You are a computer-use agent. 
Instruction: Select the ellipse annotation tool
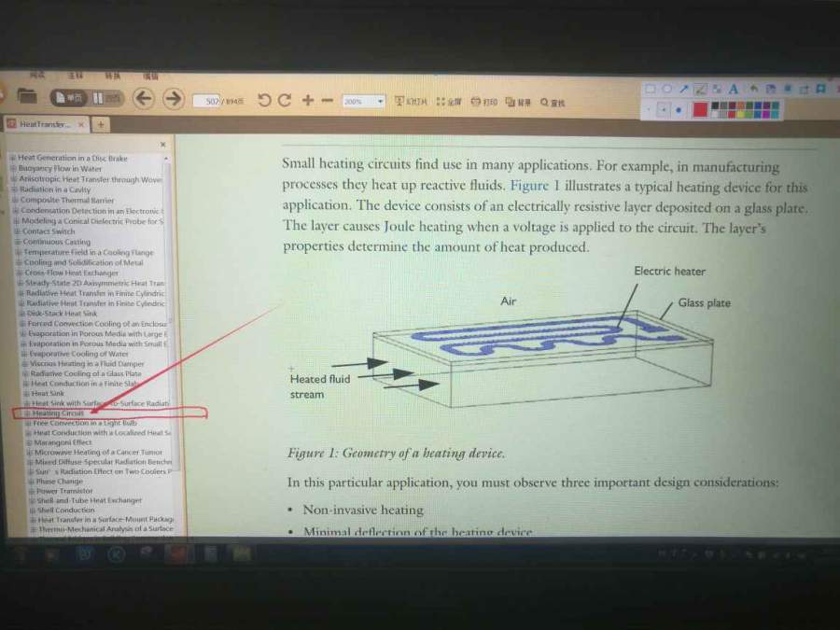(x=667, y=89)
